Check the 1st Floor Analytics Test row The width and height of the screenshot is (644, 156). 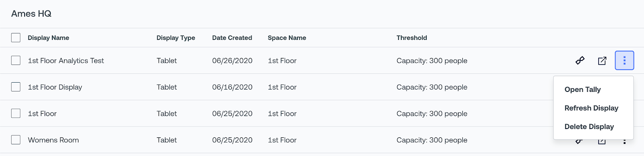point(16,60)
